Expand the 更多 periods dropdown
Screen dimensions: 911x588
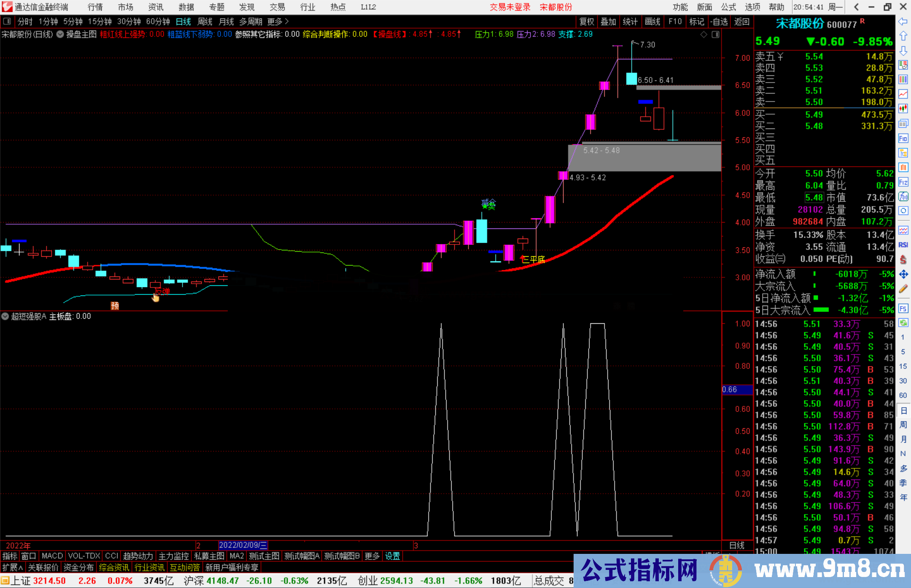click(278, 21)
